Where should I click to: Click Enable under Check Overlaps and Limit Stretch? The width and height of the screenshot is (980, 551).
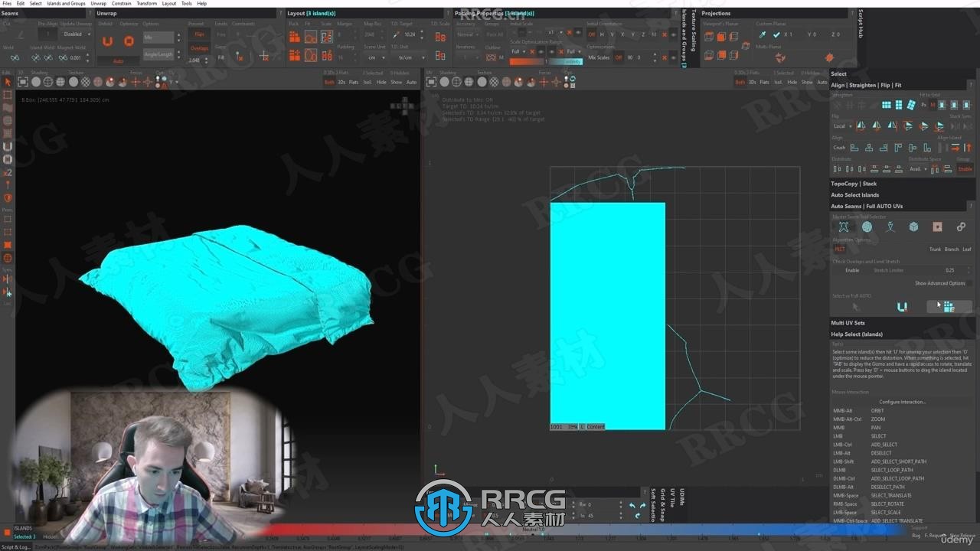coord(852,270)
